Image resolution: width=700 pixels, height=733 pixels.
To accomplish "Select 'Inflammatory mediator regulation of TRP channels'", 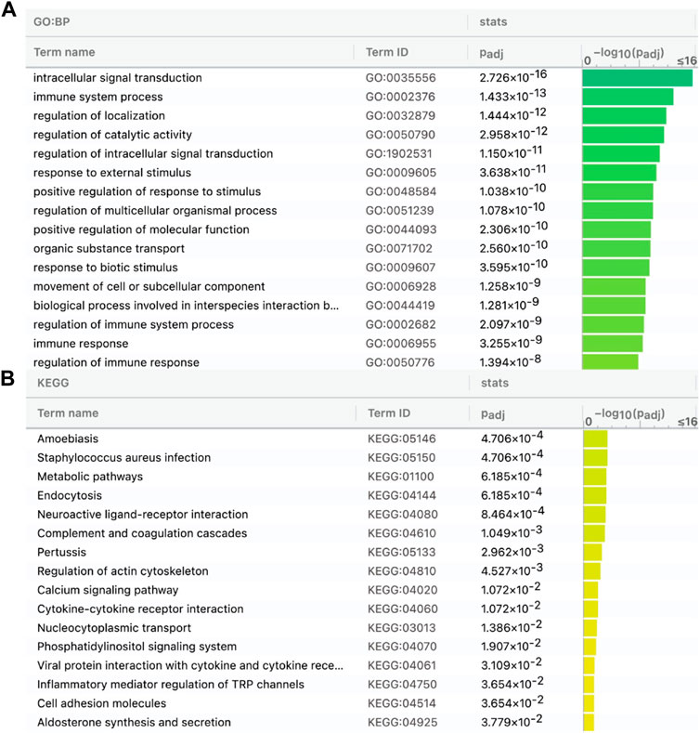I will [171, 685].
